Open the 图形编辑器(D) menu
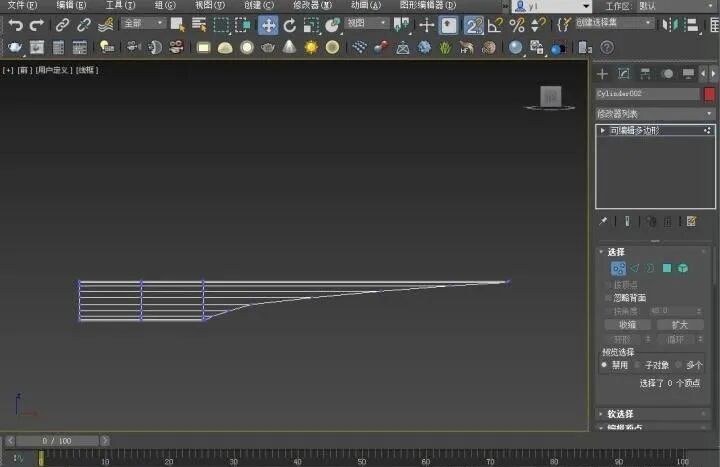This screenshot has height=467, width=720. pos(428,6)
